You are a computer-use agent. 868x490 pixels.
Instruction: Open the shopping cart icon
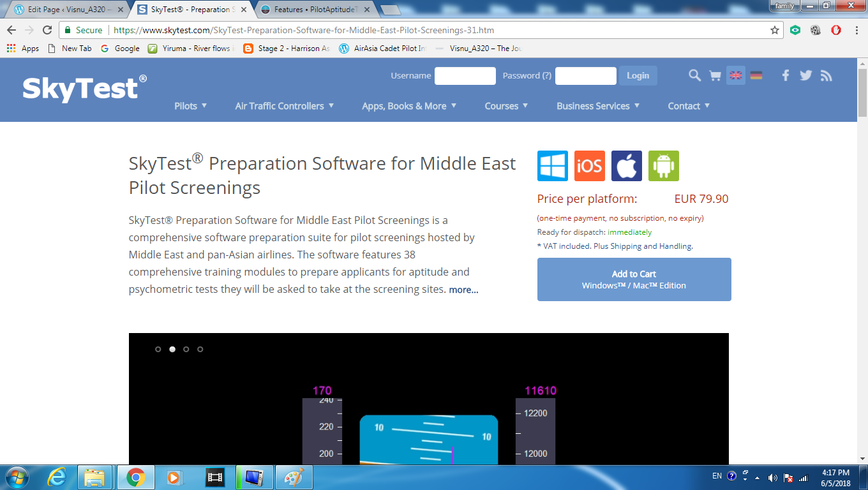[x=715, y=75]
